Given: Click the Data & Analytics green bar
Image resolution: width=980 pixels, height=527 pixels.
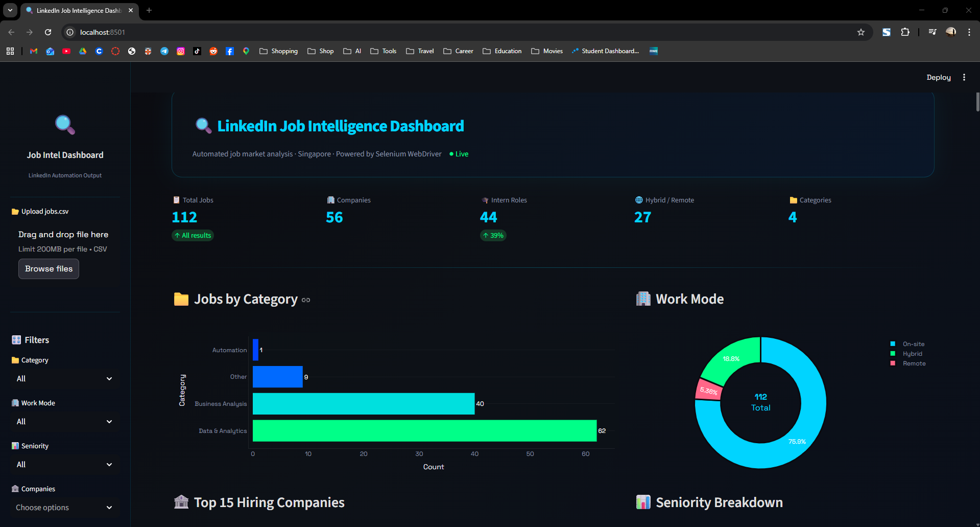Looking at the screenshot, I should click(424, 430).
